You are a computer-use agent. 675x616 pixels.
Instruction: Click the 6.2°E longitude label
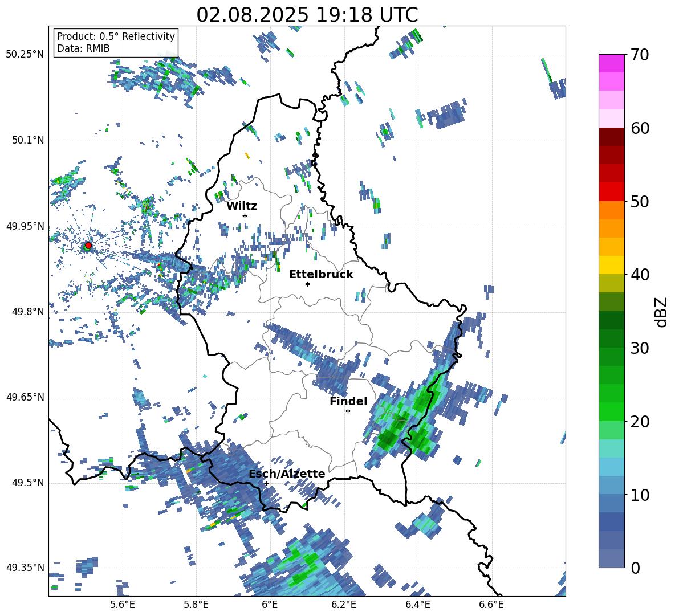pos(344,605)
